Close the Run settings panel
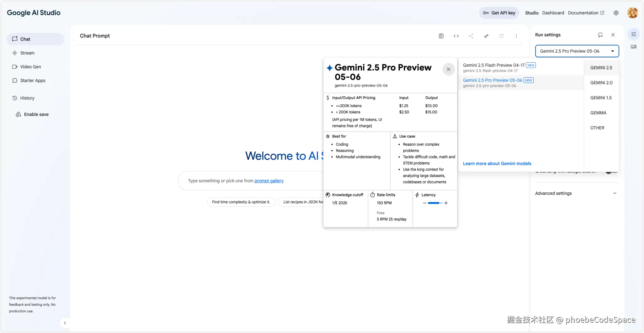644x333 pixels. coord(613,35)
